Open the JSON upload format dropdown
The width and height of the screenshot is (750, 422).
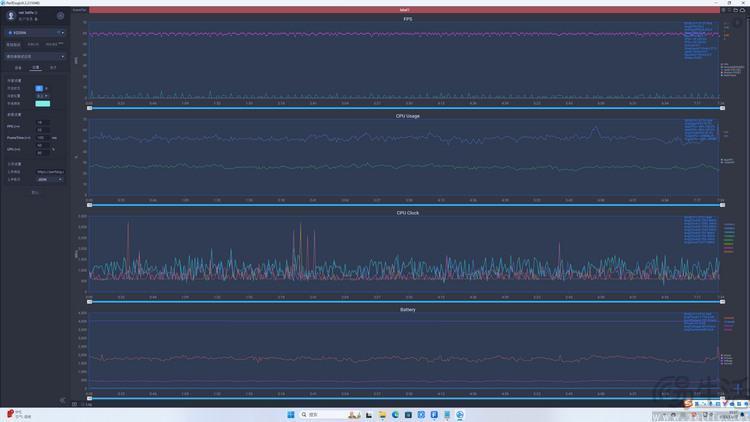coord(50,179)
